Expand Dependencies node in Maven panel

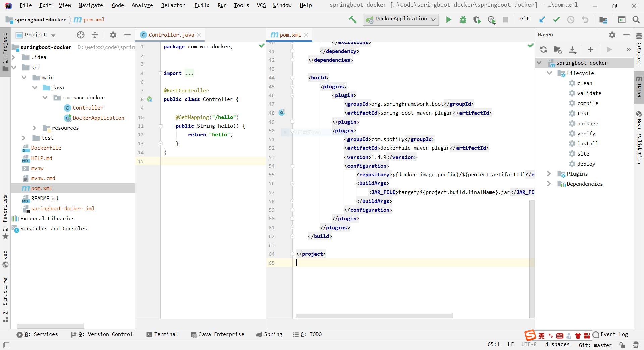pyautogui.click(x=549, y=184)
